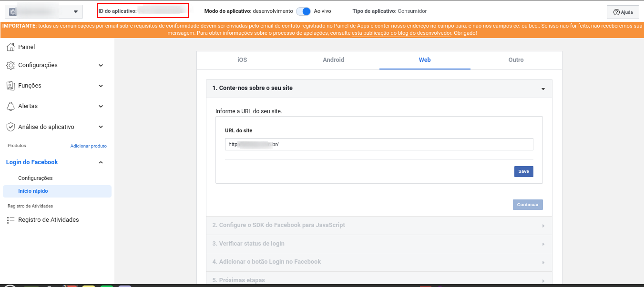The image size is (644, 287).
Task: Switch to the iOS tab
Action: coord(242,60)
